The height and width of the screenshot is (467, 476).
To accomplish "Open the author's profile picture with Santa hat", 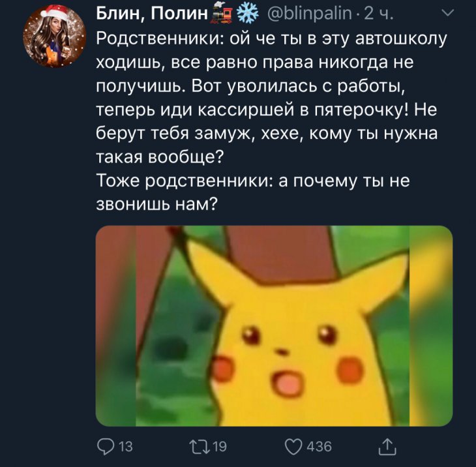I will pos(54,36).
